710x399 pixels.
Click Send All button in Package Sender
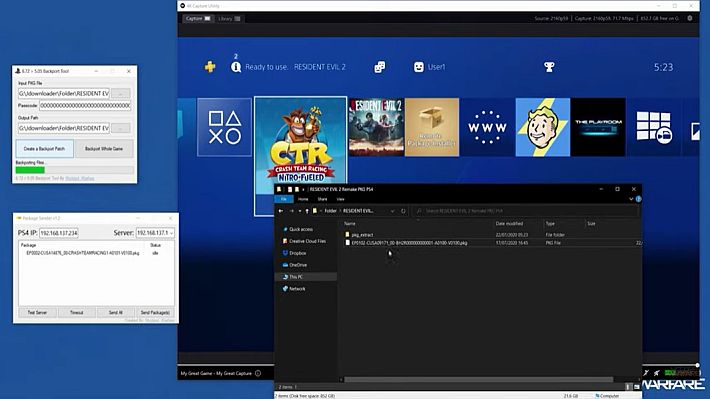click(115, 312)
